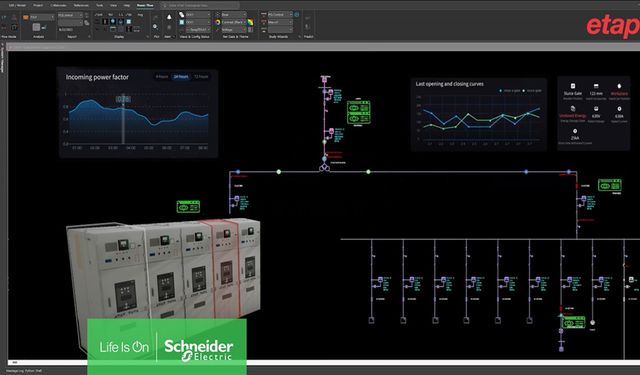Click the Alert triangle icon
The width and height of the screenshot is (640, 375).
tap(169, 17)
